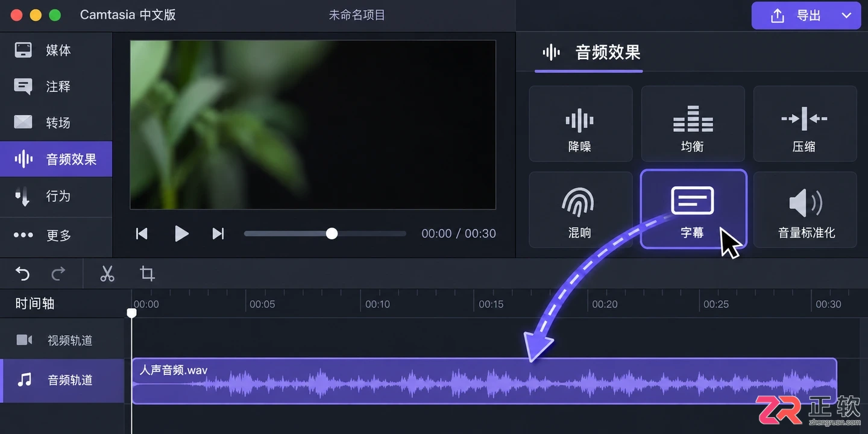Select the 字幕 captions effect
Image resolution: width=868 pixels, height=434 pixels.
[693, 209]
